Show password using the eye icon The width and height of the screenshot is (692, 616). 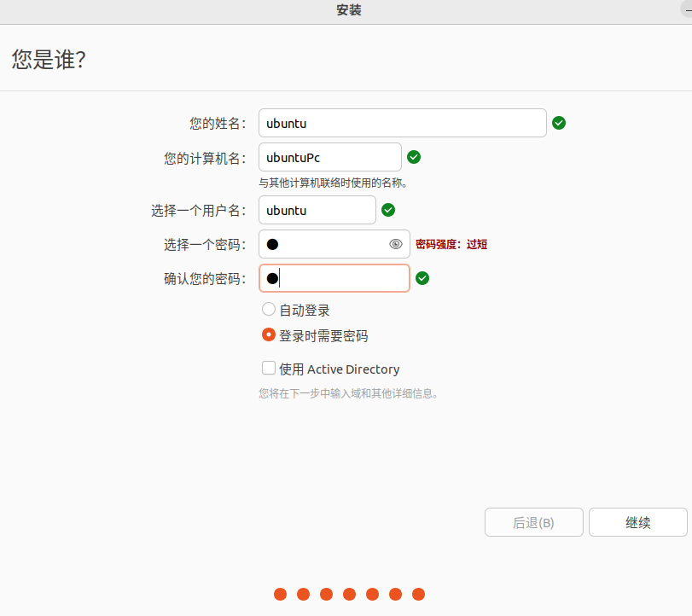click(x=396, y=244)
